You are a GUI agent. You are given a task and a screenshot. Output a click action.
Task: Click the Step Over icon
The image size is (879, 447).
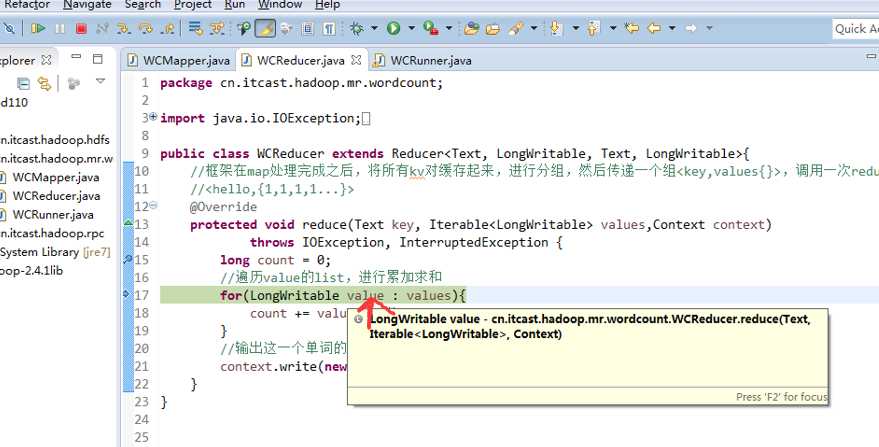[146, 28]
